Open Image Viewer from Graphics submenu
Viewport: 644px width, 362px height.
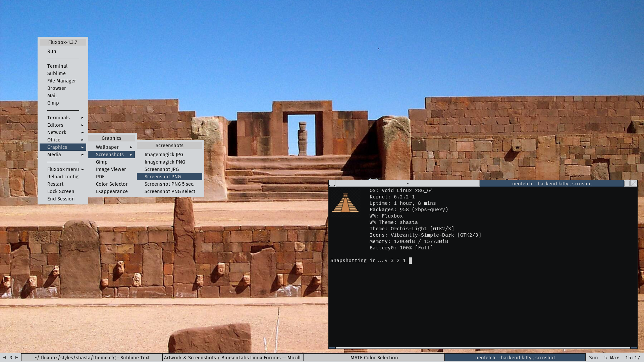[x=111, y=169]
